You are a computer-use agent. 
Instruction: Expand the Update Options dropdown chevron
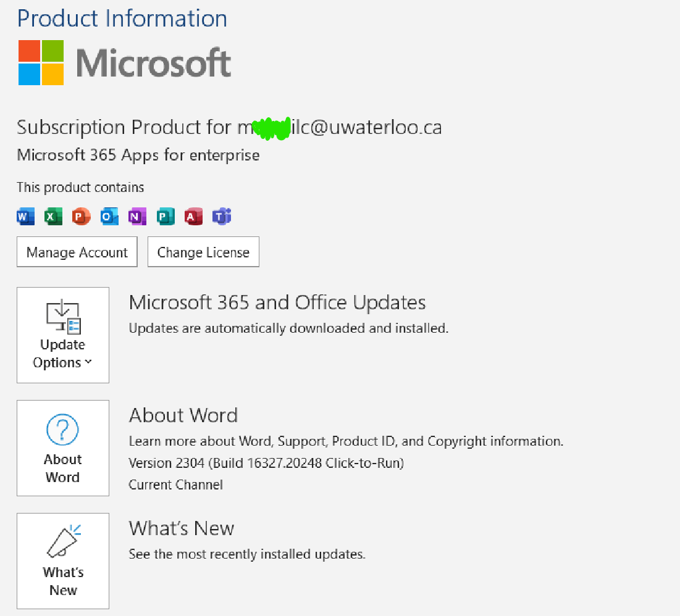click(88, 363)
